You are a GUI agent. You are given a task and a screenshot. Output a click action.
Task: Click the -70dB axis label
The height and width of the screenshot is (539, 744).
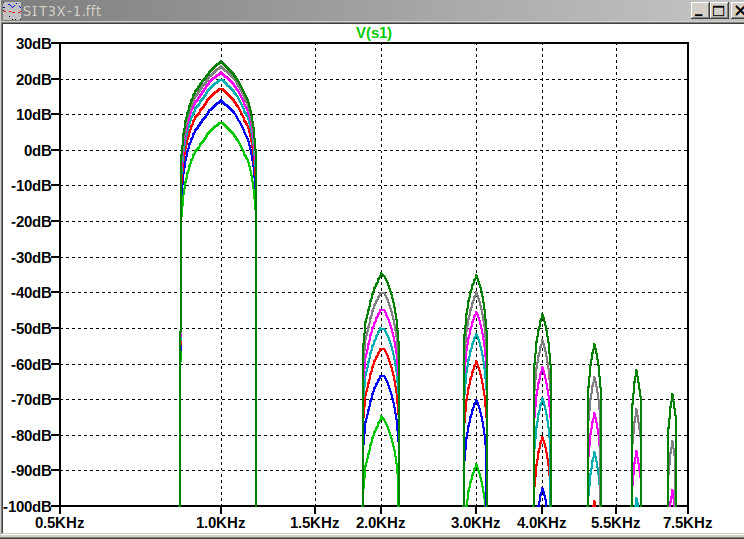pos(31,400)
